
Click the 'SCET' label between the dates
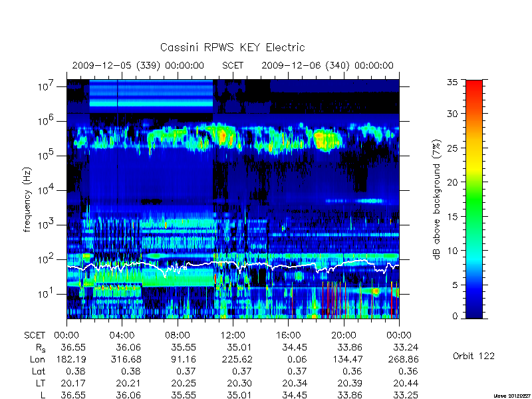point(233,65)
